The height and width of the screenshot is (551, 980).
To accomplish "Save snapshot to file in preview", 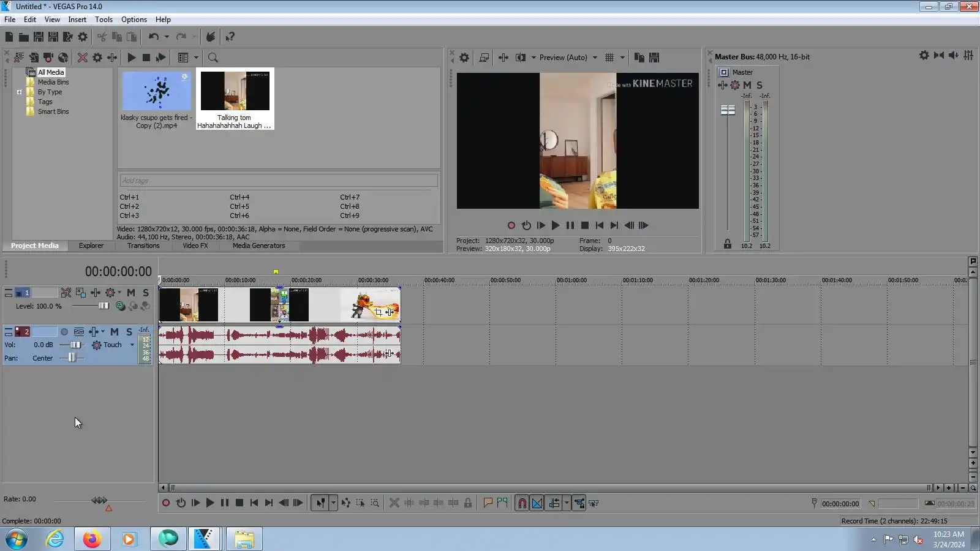I will [x=654, y=58].
